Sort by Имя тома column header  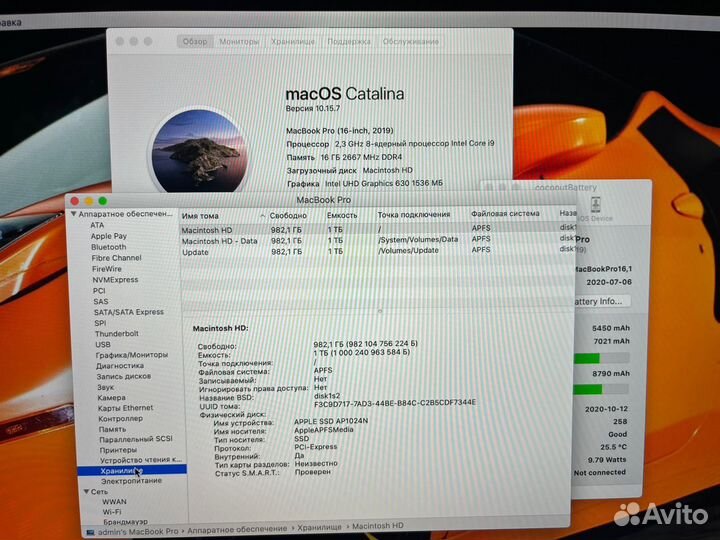[200, 216]
